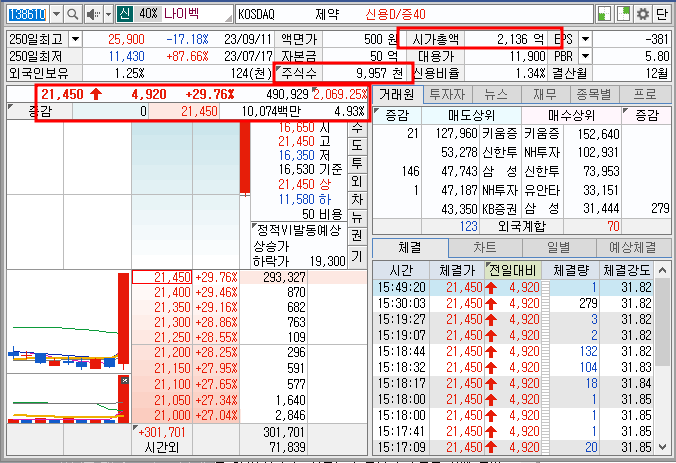Switch to the 투자자 tab

pos(448,94)
